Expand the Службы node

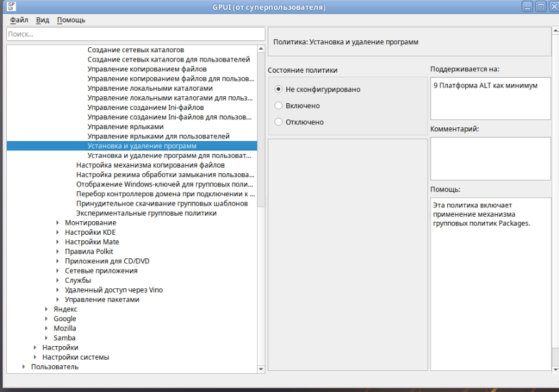click(x=57, y=280)
